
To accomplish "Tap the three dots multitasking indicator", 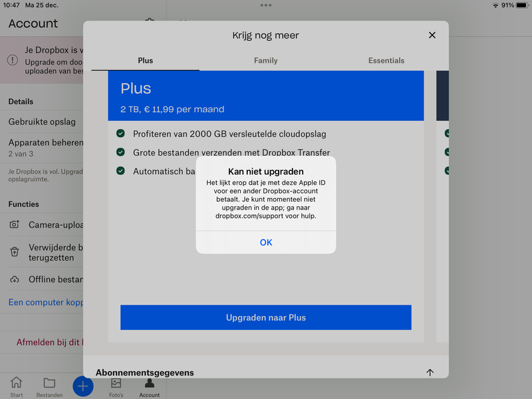I will click(265, 5).
